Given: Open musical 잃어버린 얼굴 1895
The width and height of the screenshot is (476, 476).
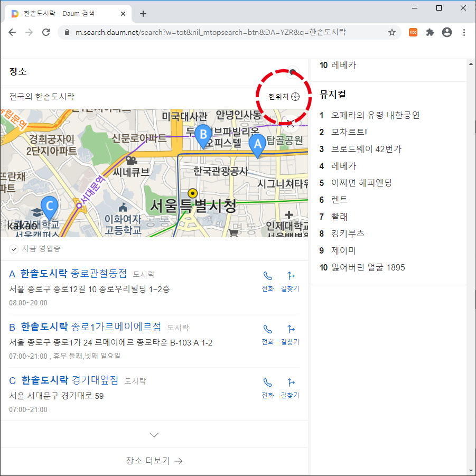Looking at the screenshot, I should click(368, 267).
